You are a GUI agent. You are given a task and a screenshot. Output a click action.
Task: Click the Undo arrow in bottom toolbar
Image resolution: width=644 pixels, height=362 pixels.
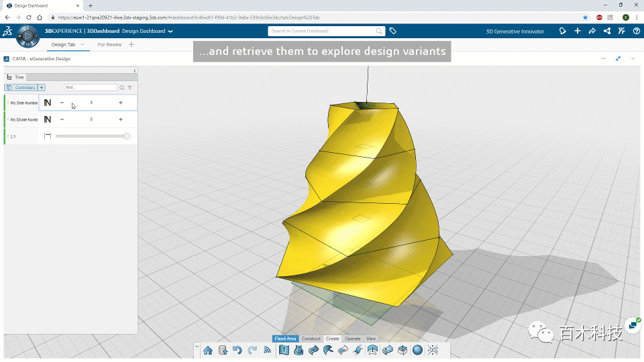(237, 350)
